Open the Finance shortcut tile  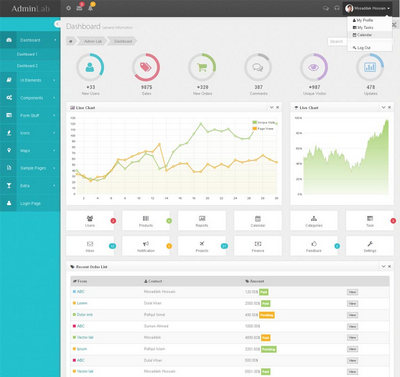258,246
